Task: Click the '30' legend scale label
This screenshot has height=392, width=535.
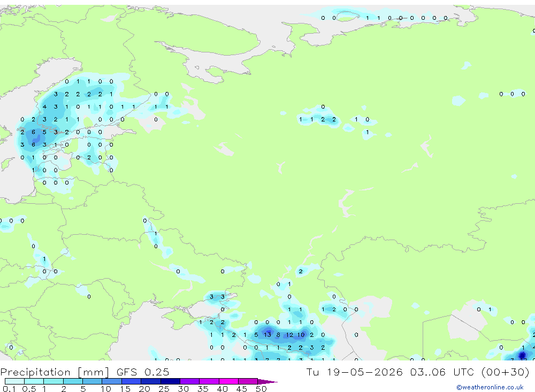Action: point(184,389)
